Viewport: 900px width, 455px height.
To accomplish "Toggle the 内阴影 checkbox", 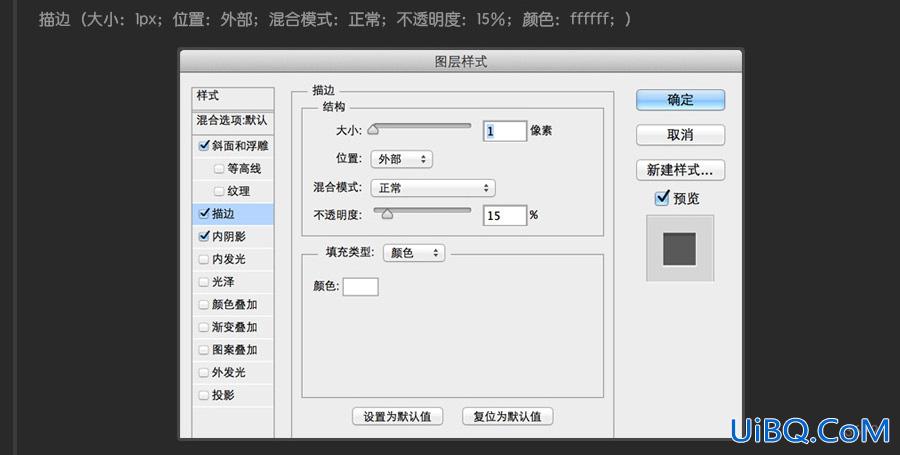I will [204, 236].
